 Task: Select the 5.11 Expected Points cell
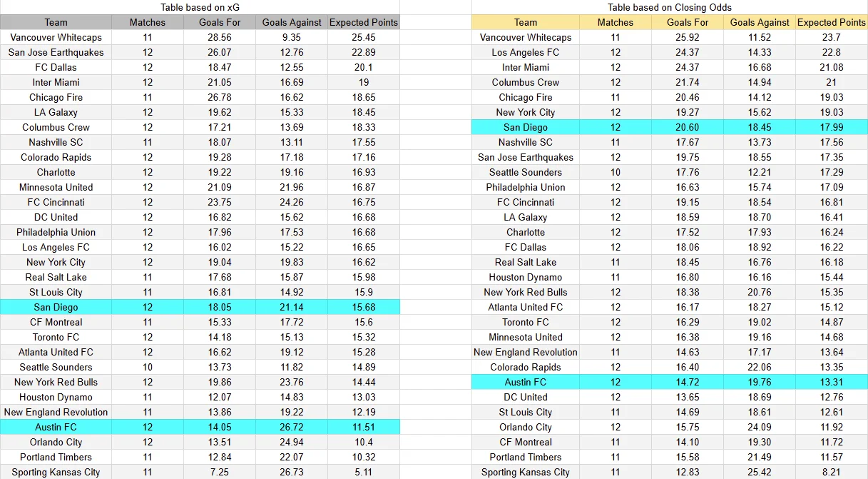tap(364, 472)
